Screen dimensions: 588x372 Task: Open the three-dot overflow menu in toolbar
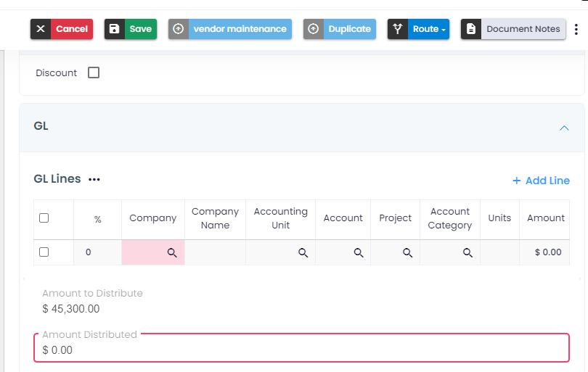point(576,29)
